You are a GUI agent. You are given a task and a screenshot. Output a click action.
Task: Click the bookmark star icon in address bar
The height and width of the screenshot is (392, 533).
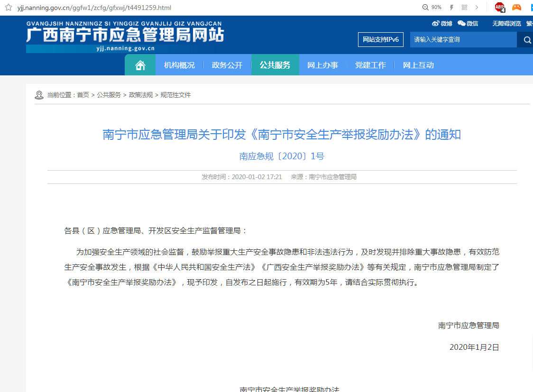8,8
